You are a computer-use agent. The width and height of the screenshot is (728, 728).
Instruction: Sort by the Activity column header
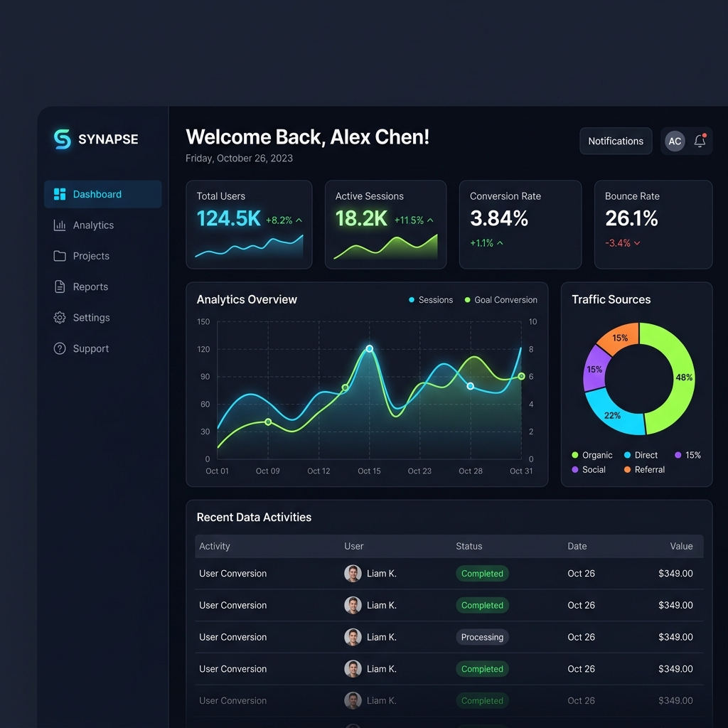[215, 546]
